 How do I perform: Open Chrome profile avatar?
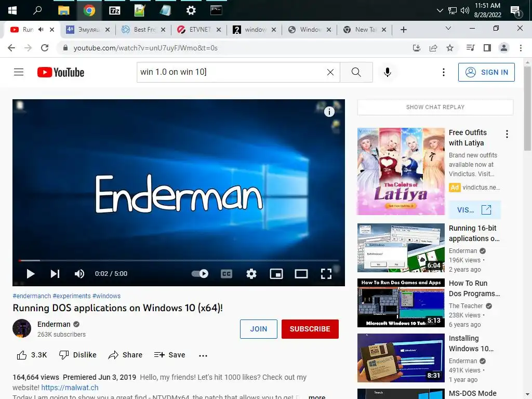pos(504,48)
